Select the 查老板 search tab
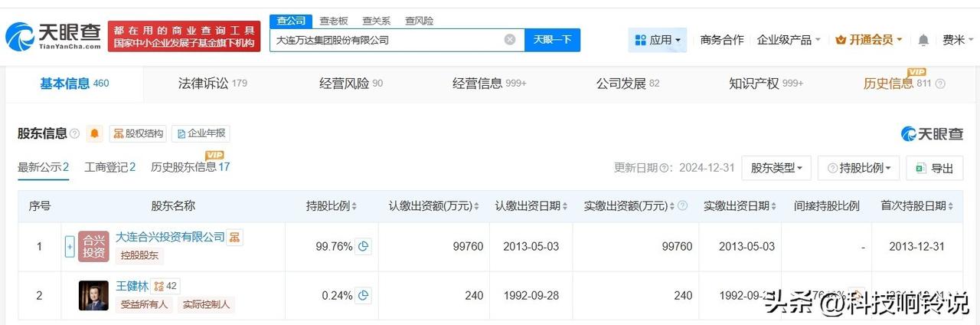 (333, 21)
